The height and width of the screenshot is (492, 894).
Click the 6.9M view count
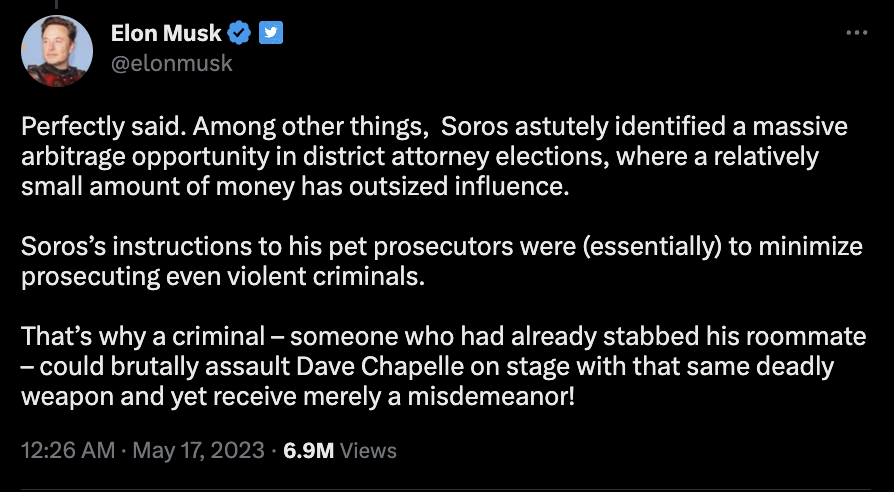coord(309,451)
